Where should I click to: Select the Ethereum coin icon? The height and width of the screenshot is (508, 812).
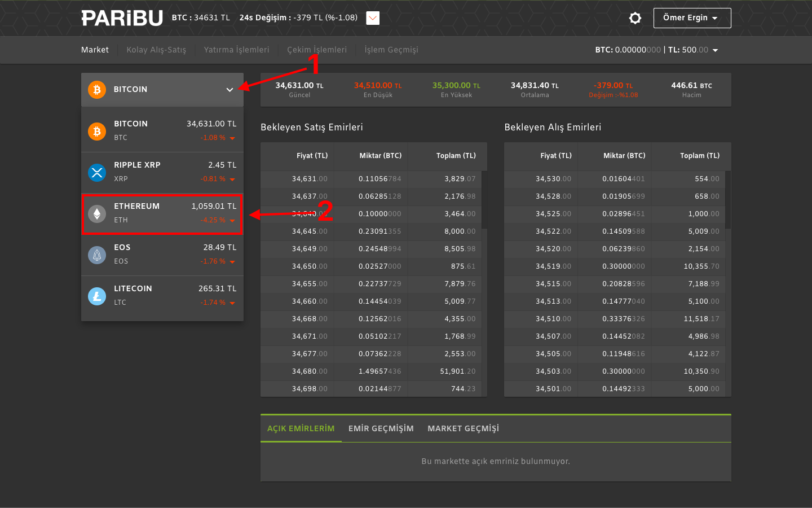point(96,213)
